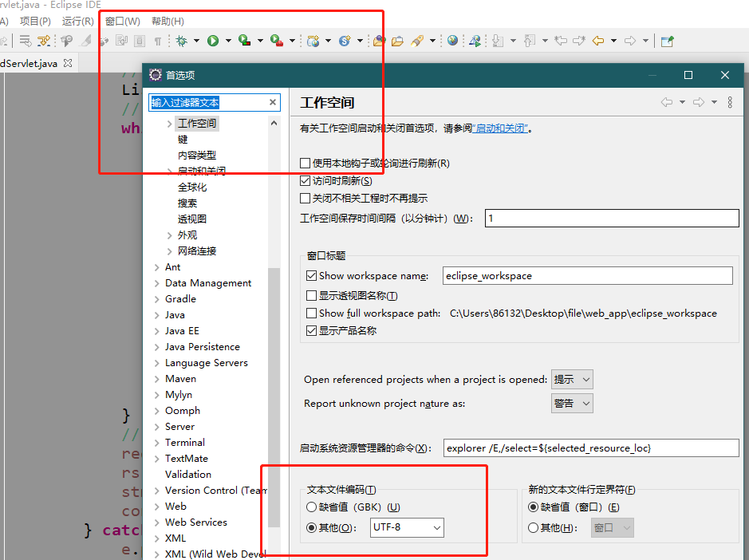Select Validation in preferences tree

click(188, 475)
